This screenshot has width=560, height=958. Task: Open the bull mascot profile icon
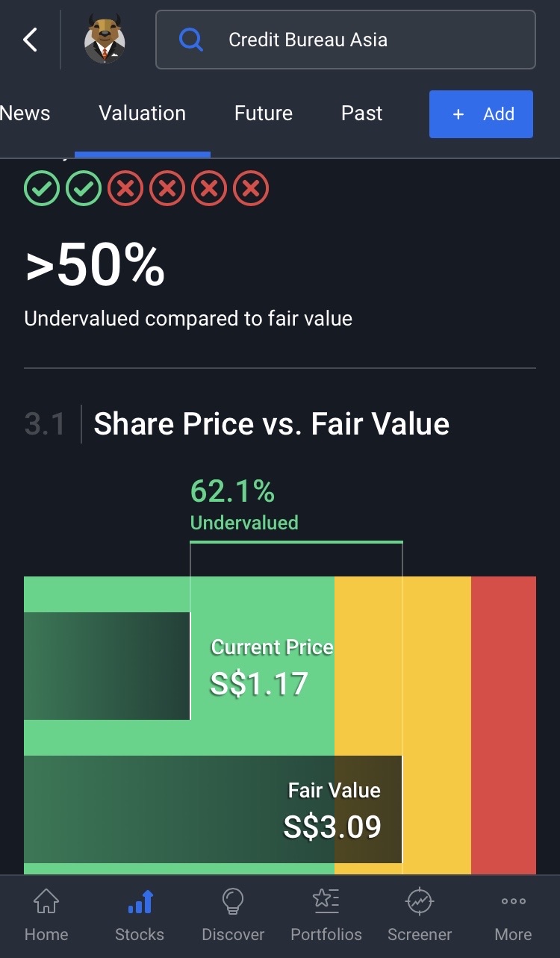point(105,40)
